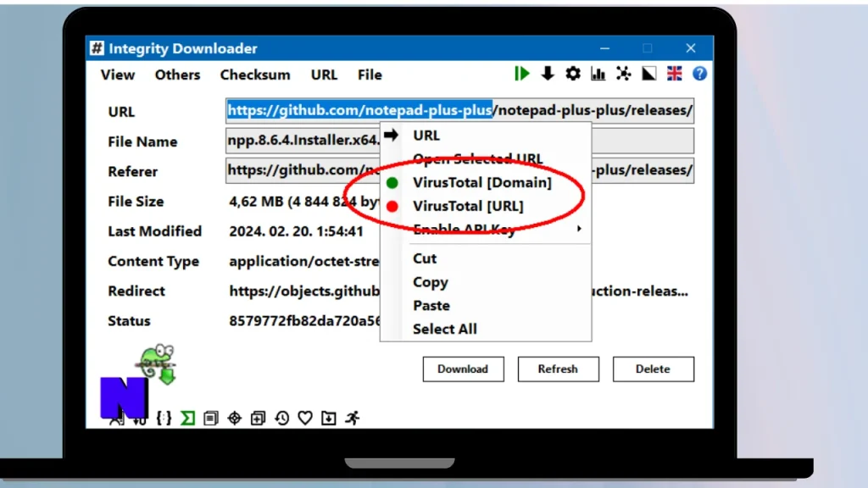Open history via the clock-arrow icon
The width and height of the screenshot is (868, 488).
(281, 418)
